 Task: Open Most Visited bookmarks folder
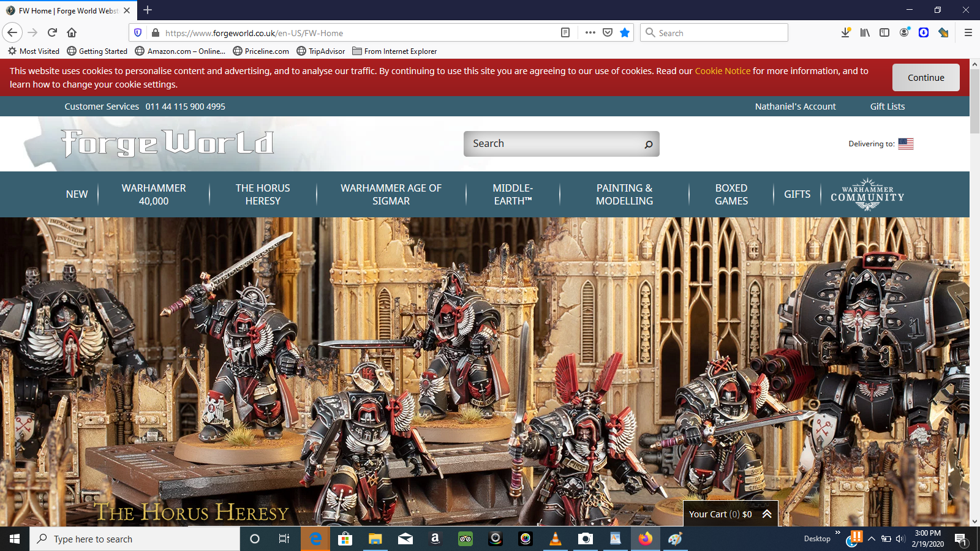34,51
